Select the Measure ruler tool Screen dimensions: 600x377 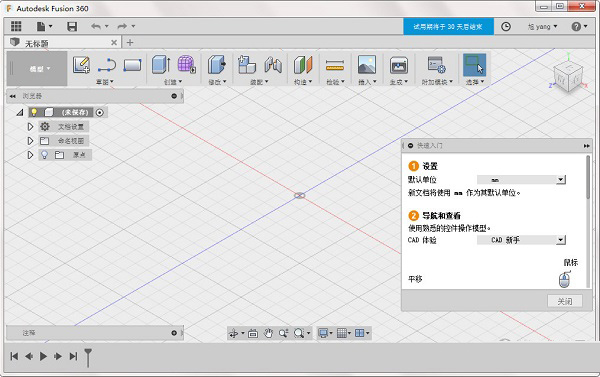pos(335,65)
